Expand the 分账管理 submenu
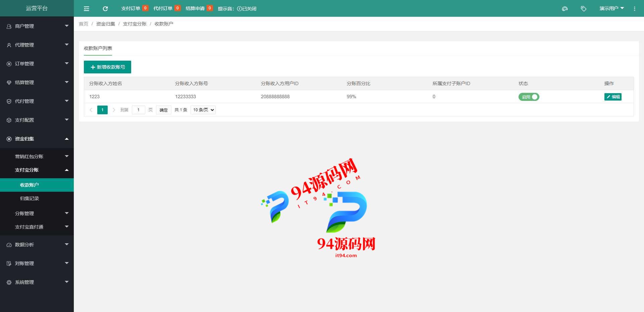 pos(37,213)
